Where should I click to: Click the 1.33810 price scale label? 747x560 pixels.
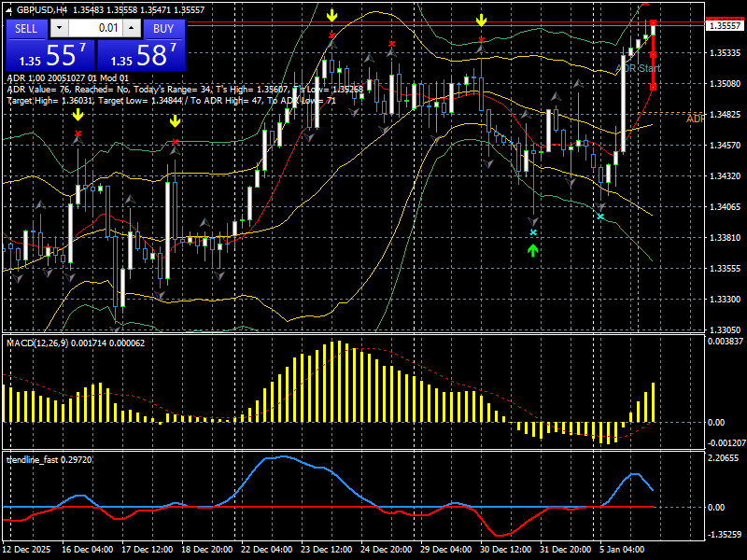(725, 237)
